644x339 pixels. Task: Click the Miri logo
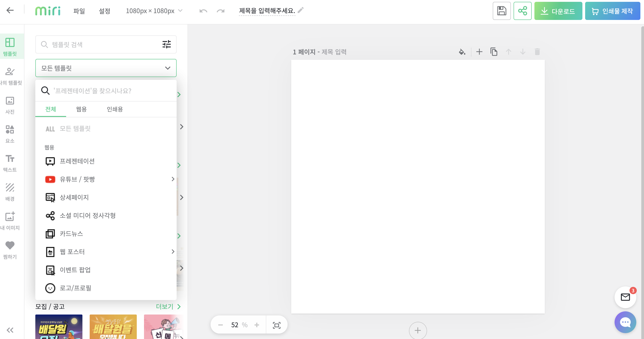[48, 11]
